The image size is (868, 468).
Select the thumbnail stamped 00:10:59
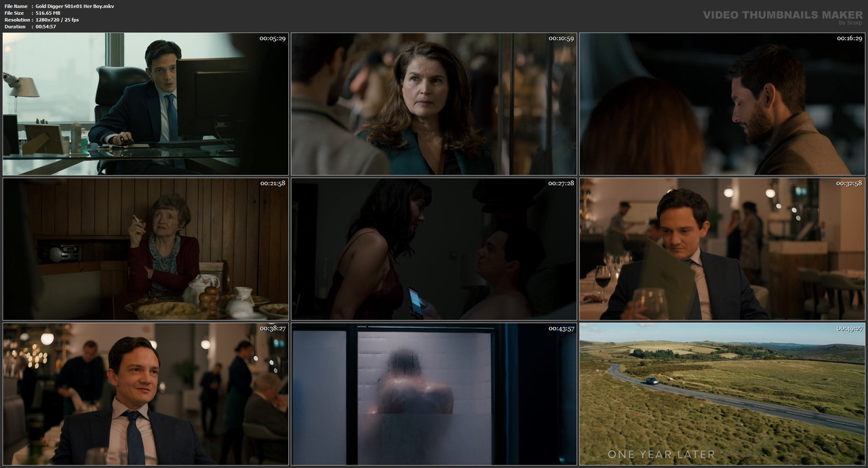click(434, 104)
